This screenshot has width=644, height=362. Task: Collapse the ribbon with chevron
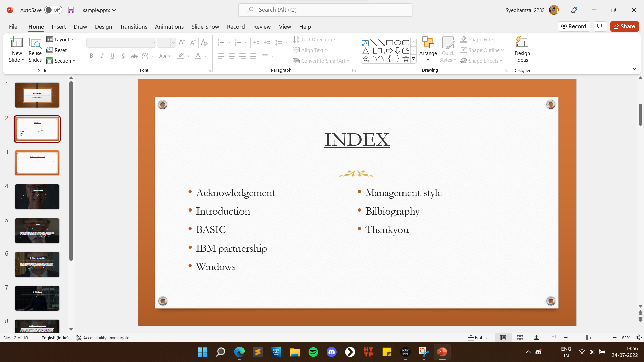pyautogui.click(x=634, y=69)
